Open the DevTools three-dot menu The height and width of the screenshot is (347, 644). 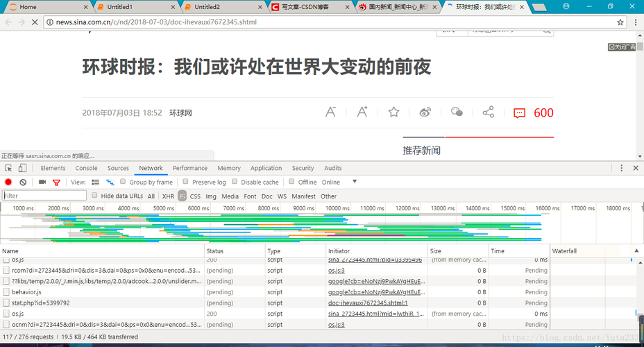(x=621, y=168)
